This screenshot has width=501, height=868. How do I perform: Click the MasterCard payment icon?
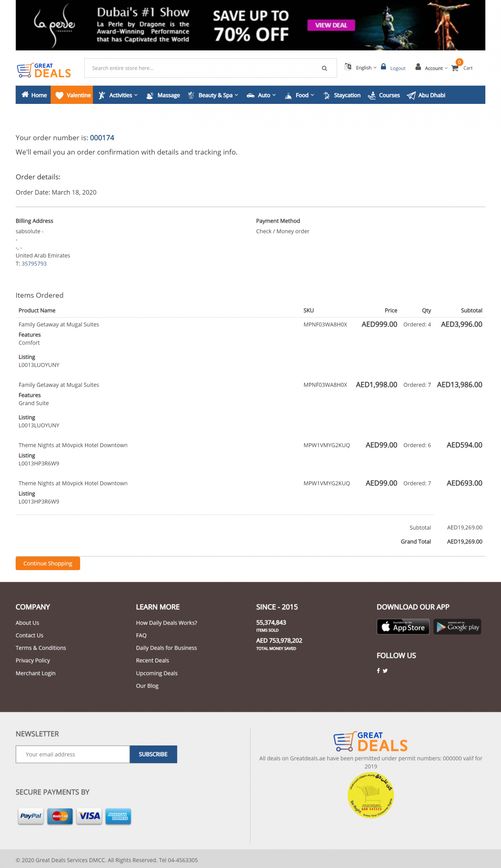coord(60,816)
